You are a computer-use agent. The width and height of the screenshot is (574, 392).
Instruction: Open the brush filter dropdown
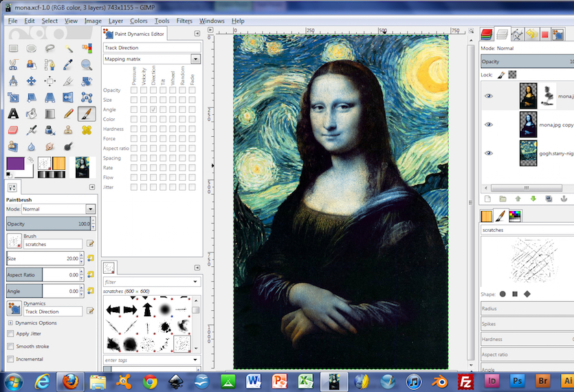coord(195,282)
